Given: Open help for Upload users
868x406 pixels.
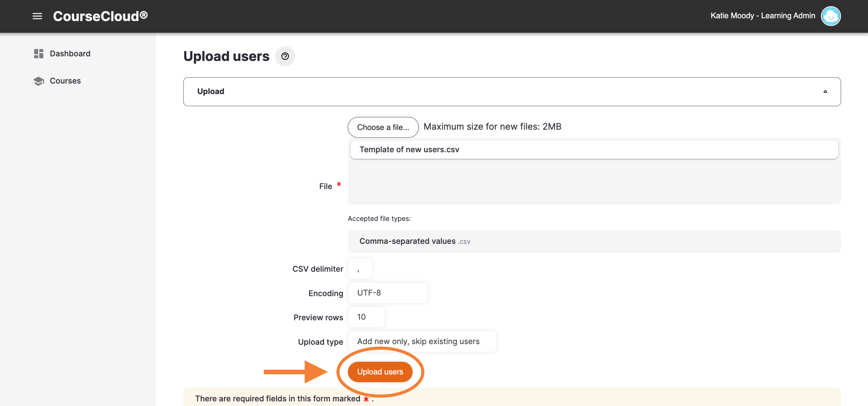Looking at the screenshot, I should point(285,56).
